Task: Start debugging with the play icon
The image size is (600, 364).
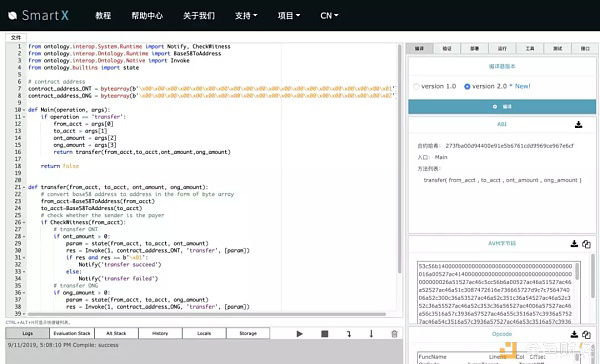Action: click(300, 334)
